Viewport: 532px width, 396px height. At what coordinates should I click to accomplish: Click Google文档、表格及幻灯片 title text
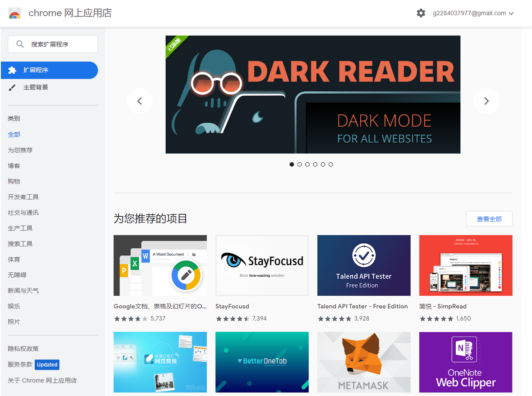point(160,306)
